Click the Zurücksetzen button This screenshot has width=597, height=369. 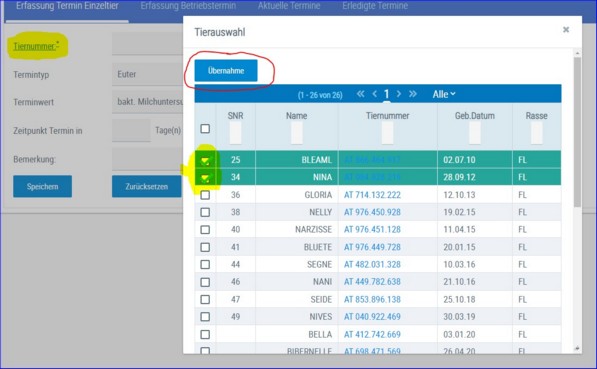(x=147, y=186)
